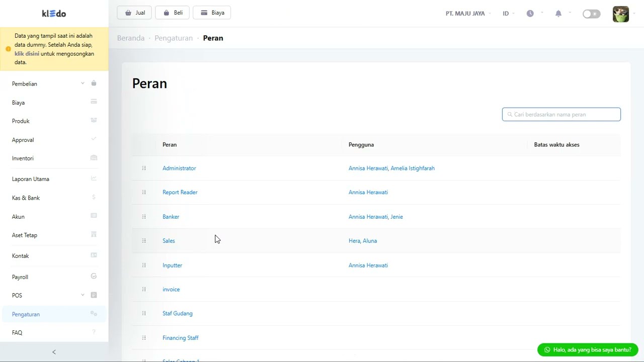Viewport: 644px width, 362px height.
Task: Open the Administrator role
Action: pyautogui.click(x=179, y=168)
